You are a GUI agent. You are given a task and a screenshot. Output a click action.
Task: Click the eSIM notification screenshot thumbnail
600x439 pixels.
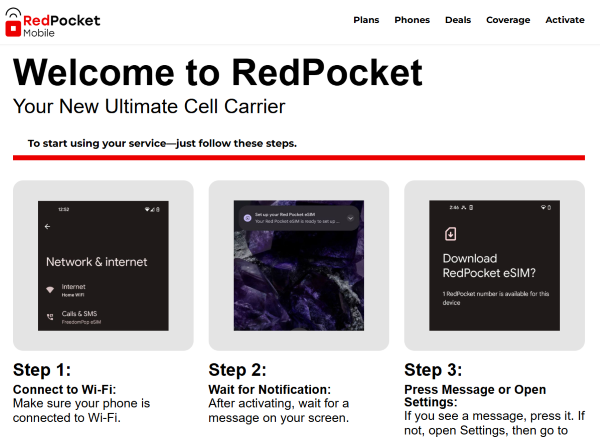(x=299, y=266)
